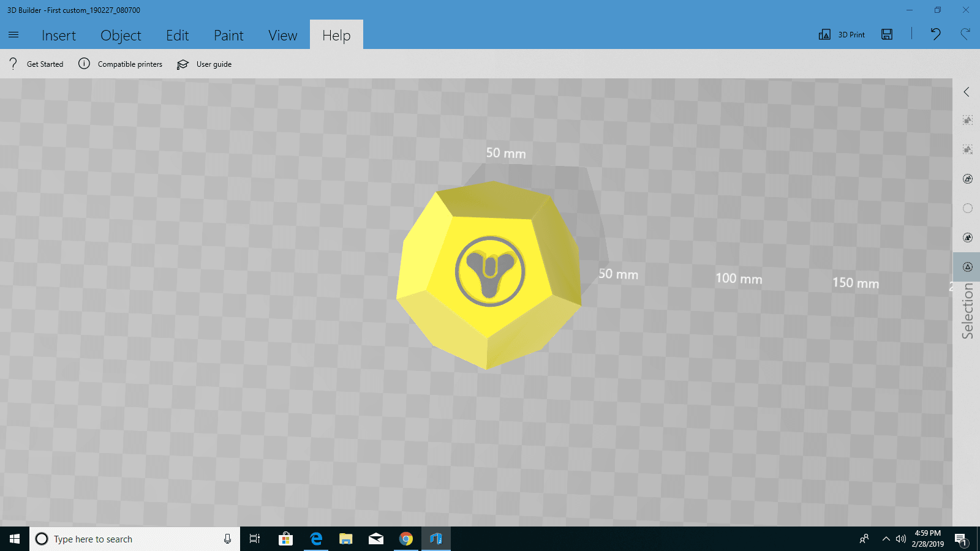This screenshot has width=980, height=551.
Task: Select all objects in the Selection panel
Action: [x=967, y=121]
